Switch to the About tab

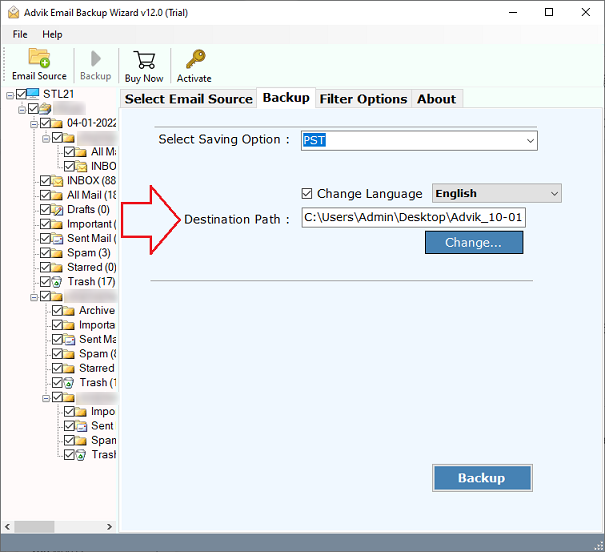(436, 99)
